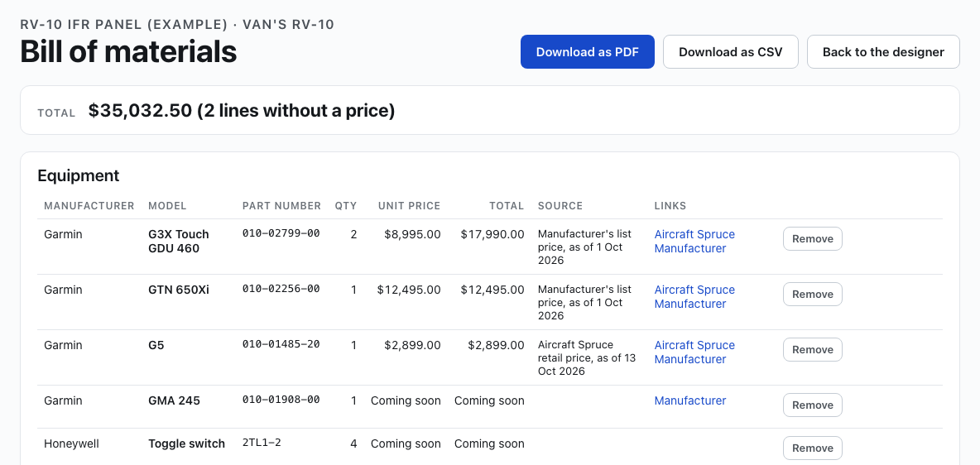Click the G3X Touch GDU 460 model name

(179, 242)
